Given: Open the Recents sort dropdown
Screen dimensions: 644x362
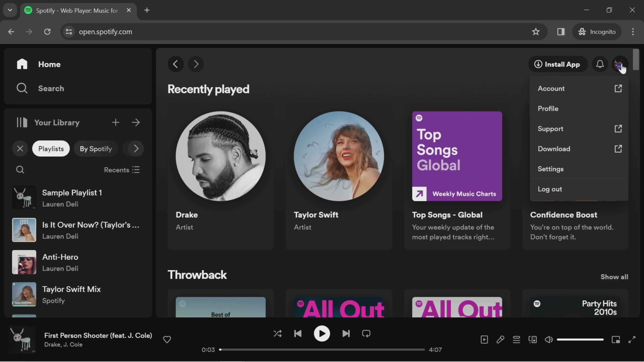Looking at the screenshot, I should pyautogui.click(x=122, y=170).
